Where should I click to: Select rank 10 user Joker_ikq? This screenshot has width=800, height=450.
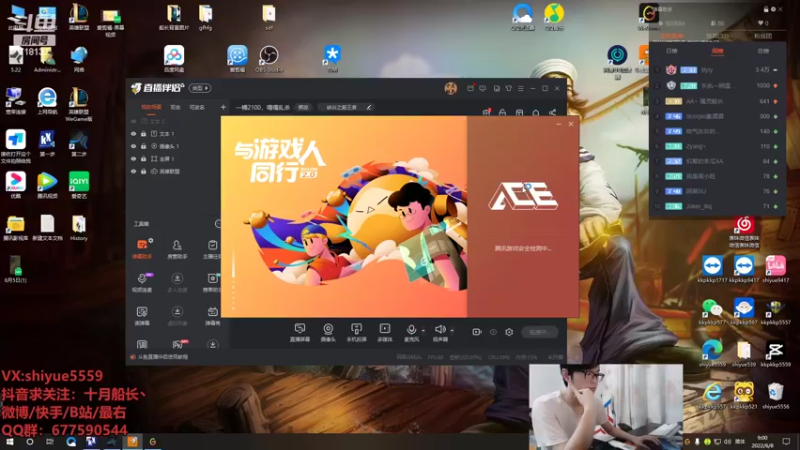click(x=716, y=206)
